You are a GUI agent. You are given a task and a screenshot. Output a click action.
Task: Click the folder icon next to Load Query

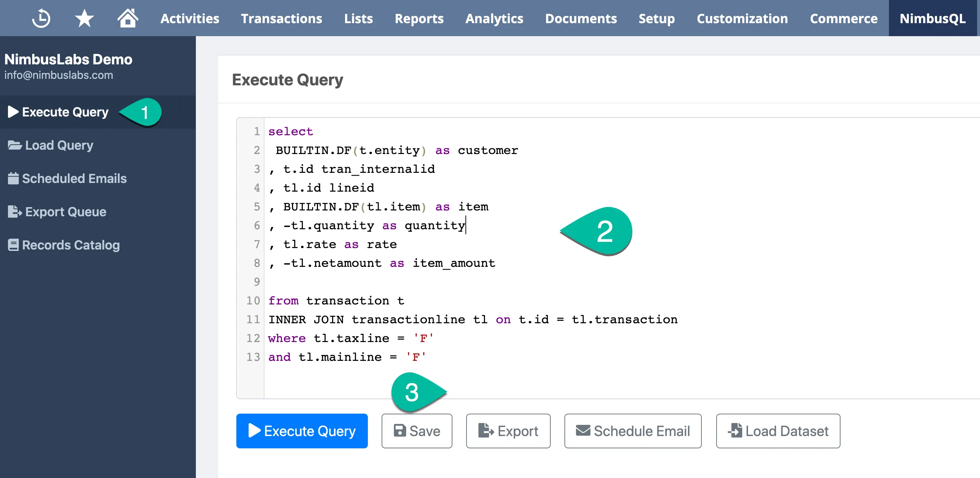[x=14, y=145]
